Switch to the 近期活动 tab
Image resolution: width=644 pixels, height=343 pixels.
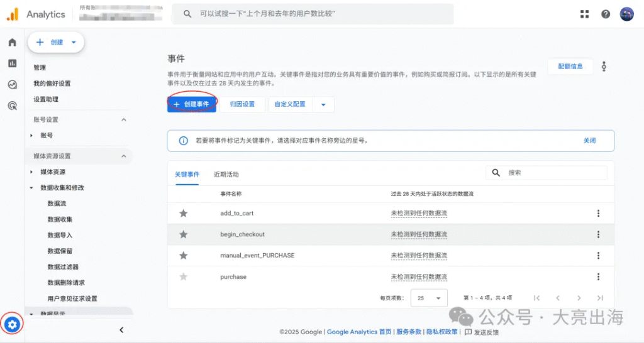point(226,175)
